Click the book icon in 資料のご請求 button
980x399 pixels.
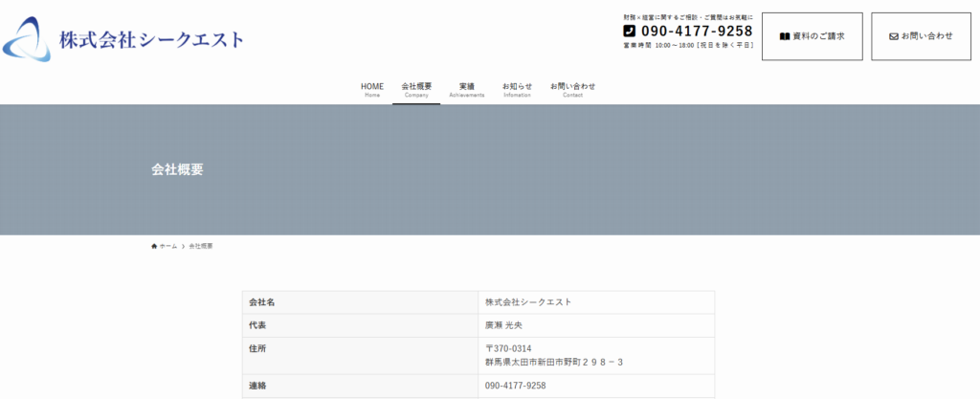(785, 36)
